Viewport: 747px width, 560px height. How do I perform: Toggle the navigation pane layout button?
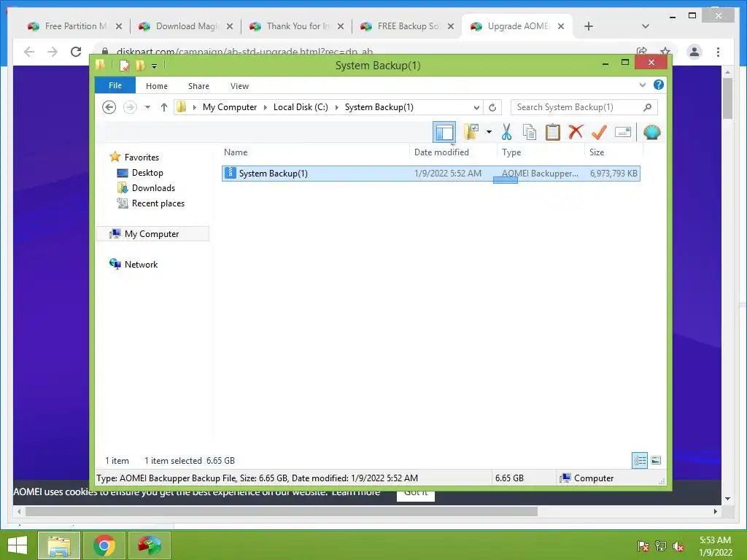pos(444,132)
